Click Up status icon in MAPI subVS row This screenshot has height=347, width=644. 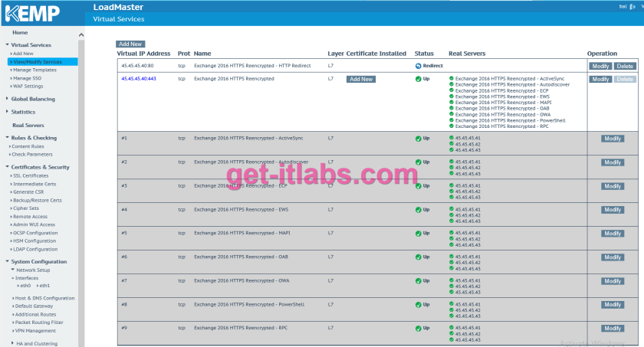pyautogui.click(x=418, y=234)
